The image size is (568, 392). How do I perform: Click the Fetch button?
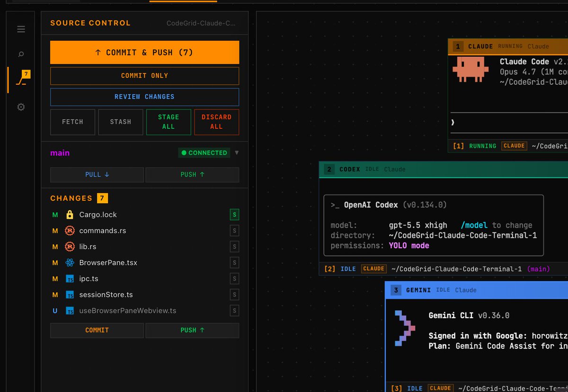click(72, 122)
